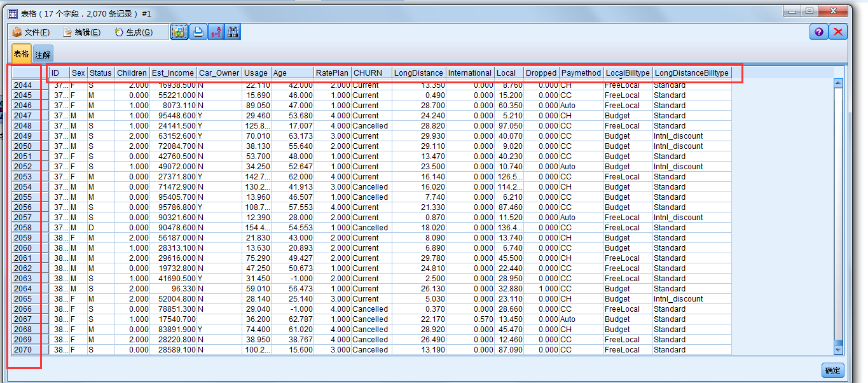Open search using the binoculars icon
Image resolution: width=868 pixels, height=383 pixels.
point(233,32)
